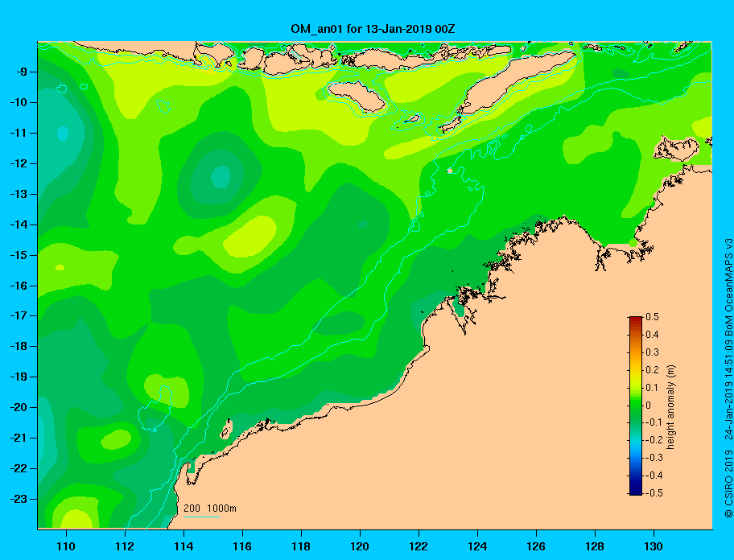
Task: Click the '-19' latitude axis label
Action: coord(19,377)
